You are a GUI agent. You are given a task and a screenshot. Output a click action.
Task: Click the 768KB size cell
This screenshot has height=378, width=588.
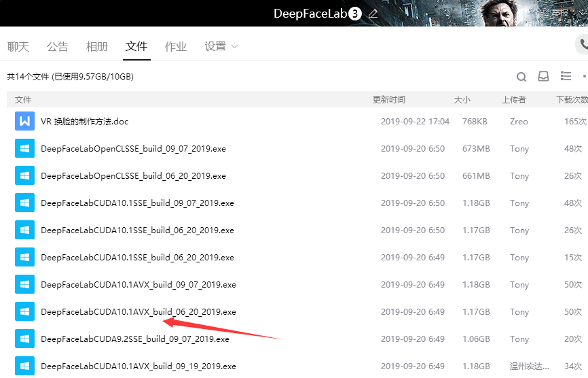click(x=475, y=122)
